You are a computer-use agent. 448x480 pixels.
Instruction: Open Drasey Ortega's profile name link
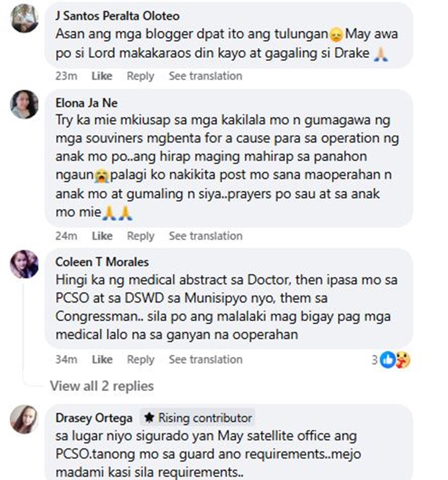(x=94, y=418)
